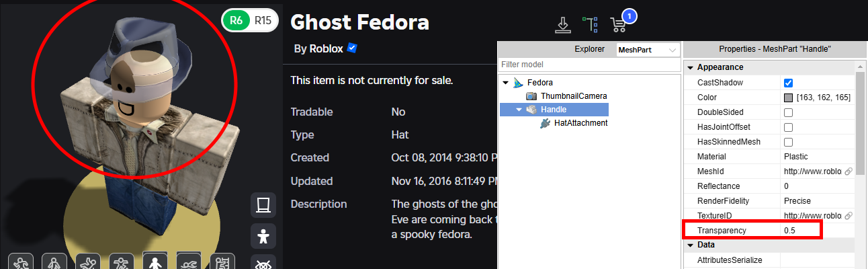Open the MeshPart class dropdown
Screen dimensions: 868x269
[x=648, y=50]
